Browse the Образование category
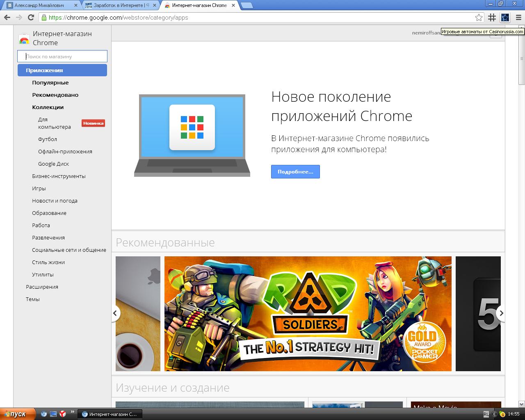 49,213
